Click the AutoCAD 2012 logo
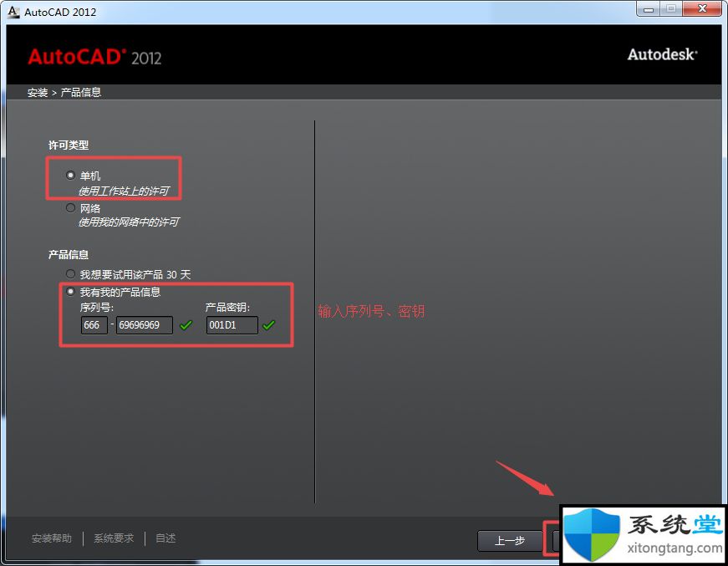The width and height of the screenshot is (728, 566). pyautogui.click(x=94, y=57)
